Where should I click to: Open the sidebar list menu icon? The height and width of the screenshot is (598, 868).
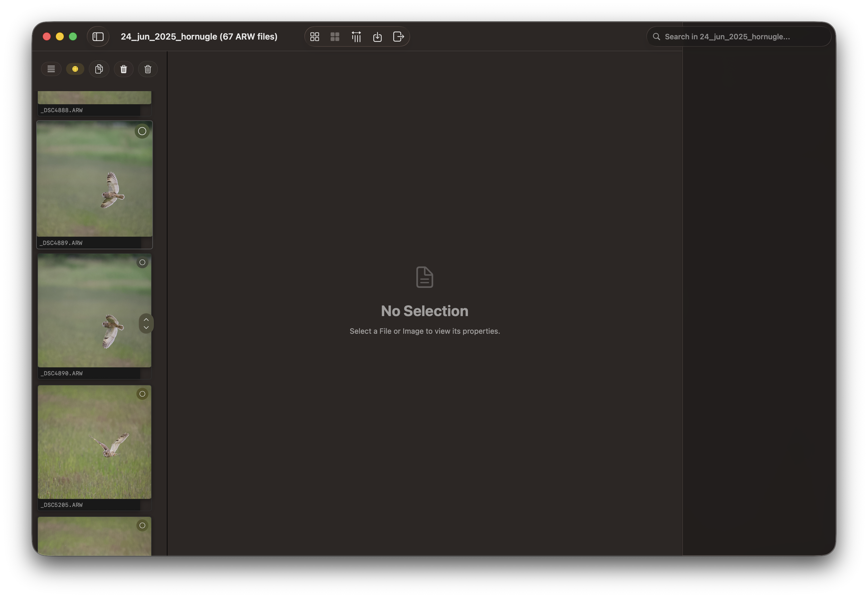point(51,69)
